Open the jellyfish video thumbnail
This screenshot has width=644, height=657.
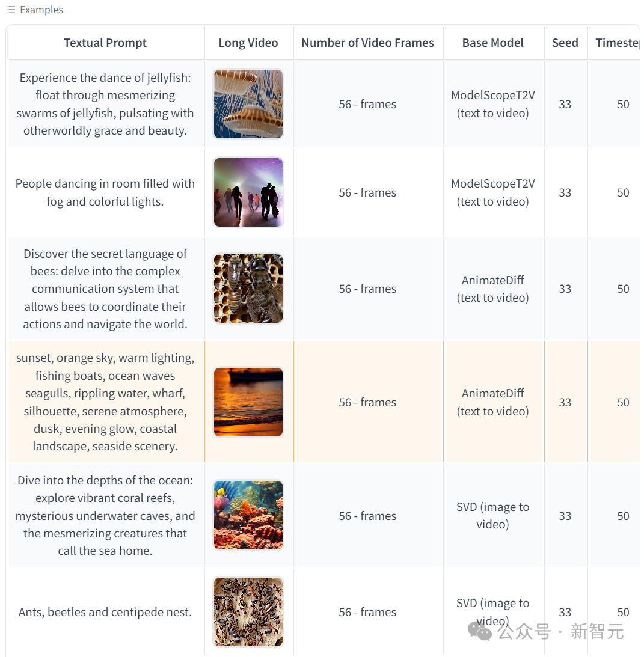tap(248, 104)
